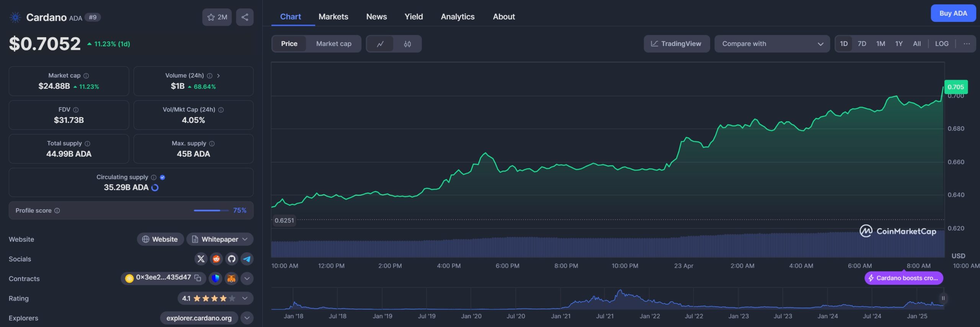Click the verified badge beside Circulating supply
Screen dimensions: 980x327
(x=162, y=177)
